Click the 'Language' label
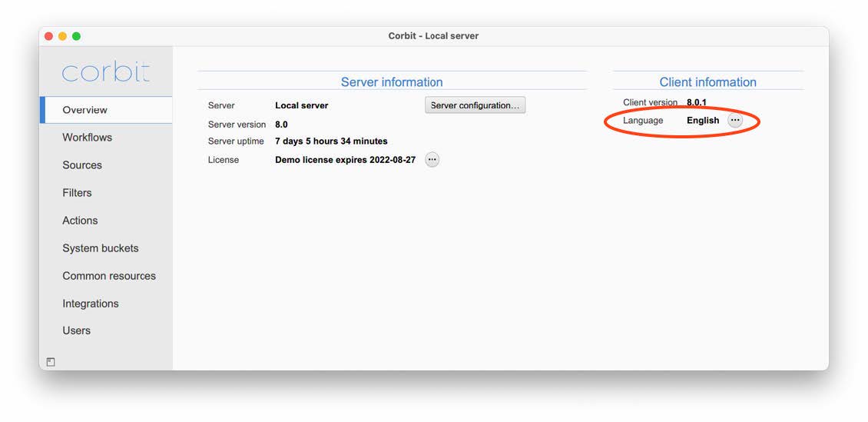 pos(643,120)
